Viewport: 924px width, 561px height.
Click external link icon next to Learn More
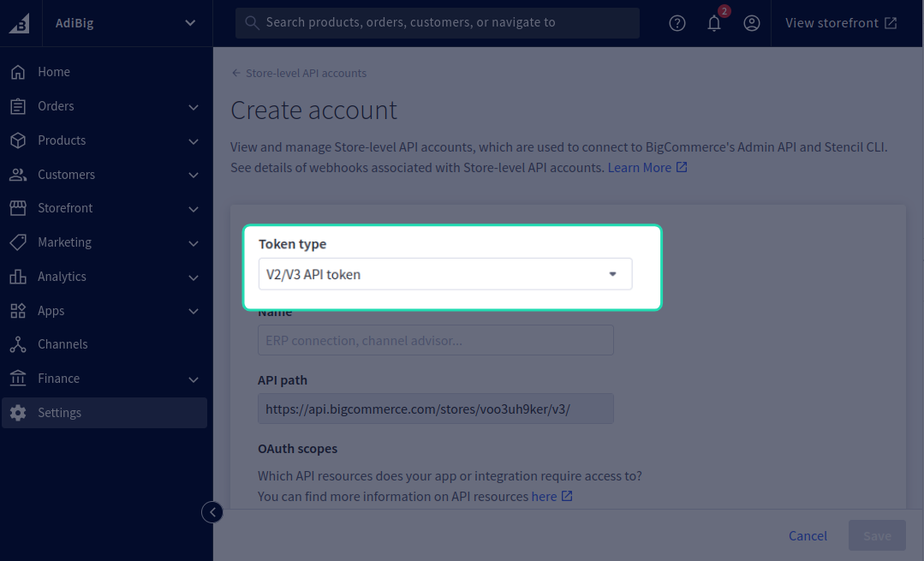click(682, 167)
